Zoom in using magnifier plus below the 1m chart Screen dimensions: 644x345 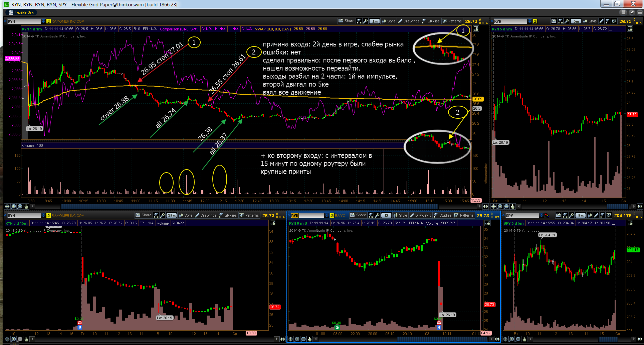click(x=13, y=206)
